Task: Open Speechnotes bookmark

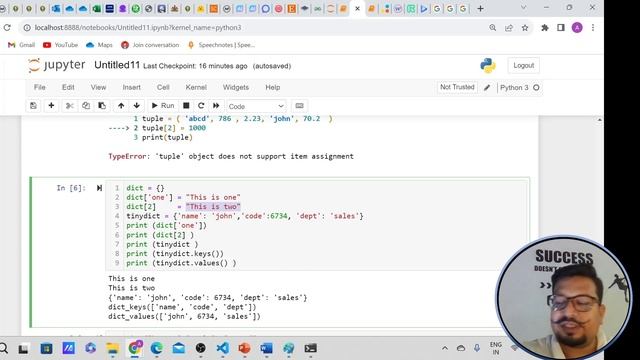Action: [x=221, y=45]
